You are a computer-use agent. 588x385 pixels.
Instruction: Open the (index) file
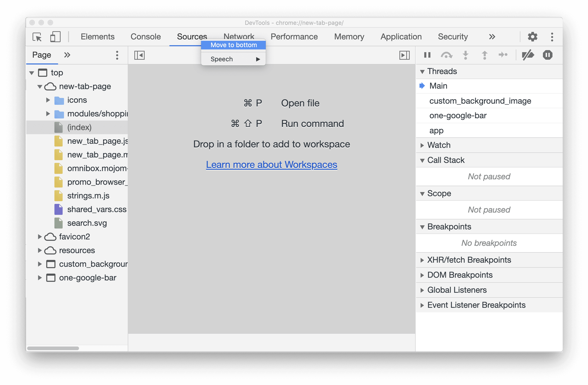coord(79,127)
